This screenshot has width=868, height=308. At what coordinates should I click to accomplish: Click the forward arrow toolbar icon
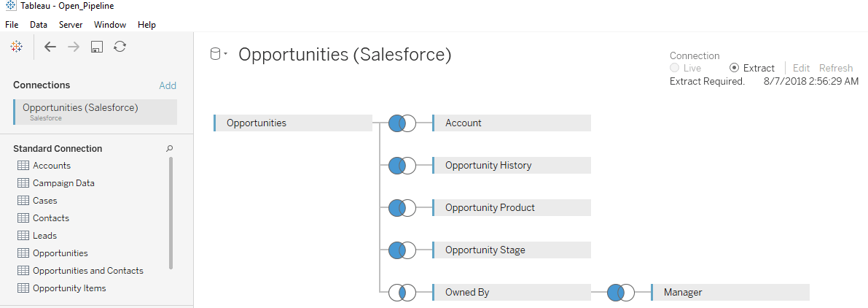[74, 47]
